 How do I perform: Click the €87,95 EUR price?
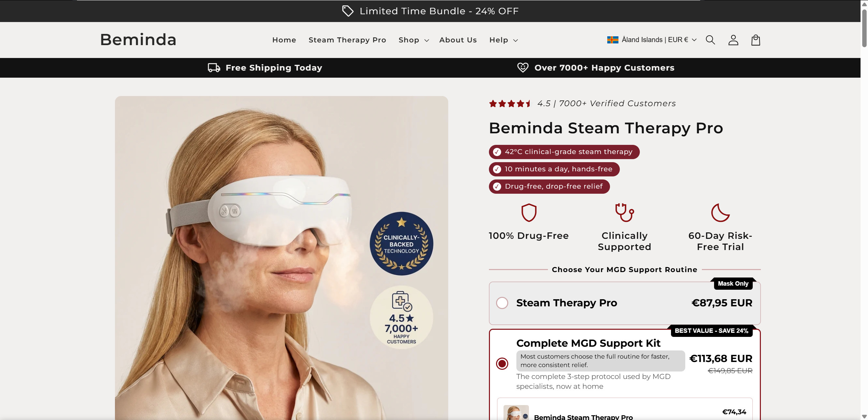(722, 303)
